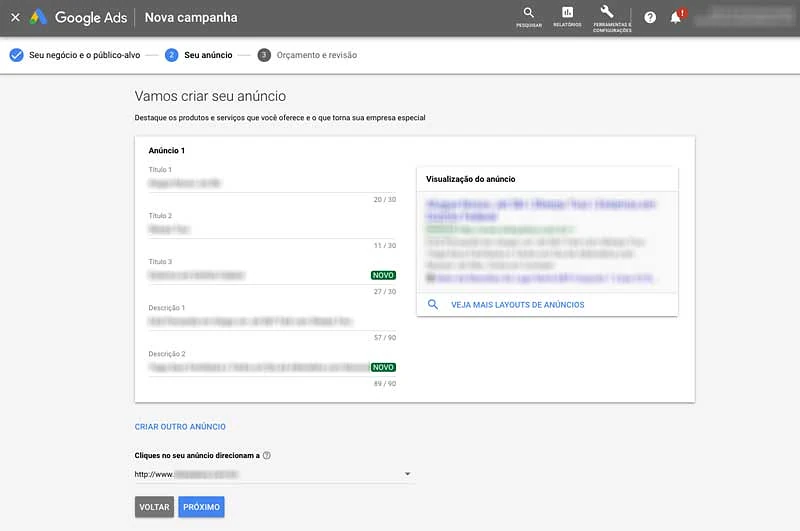Click Veja mais layouts de anúncios link
The width and height of the screenshot is (800, 531).
click(x=517, y=305)
